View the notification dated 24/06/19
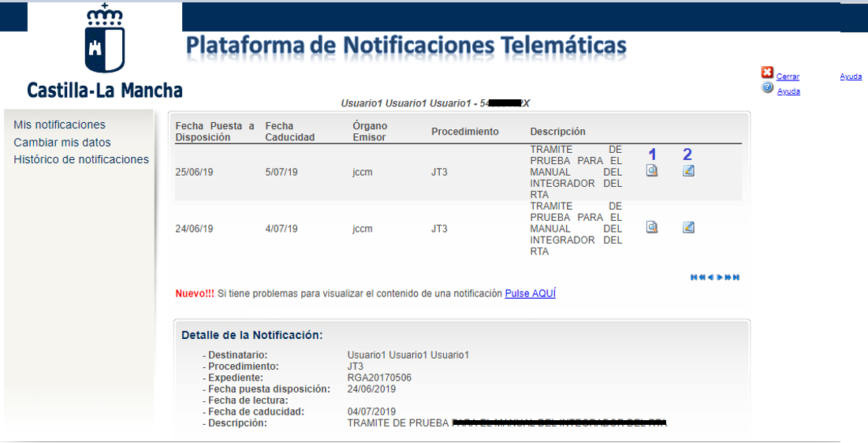 tap(652, 227)
